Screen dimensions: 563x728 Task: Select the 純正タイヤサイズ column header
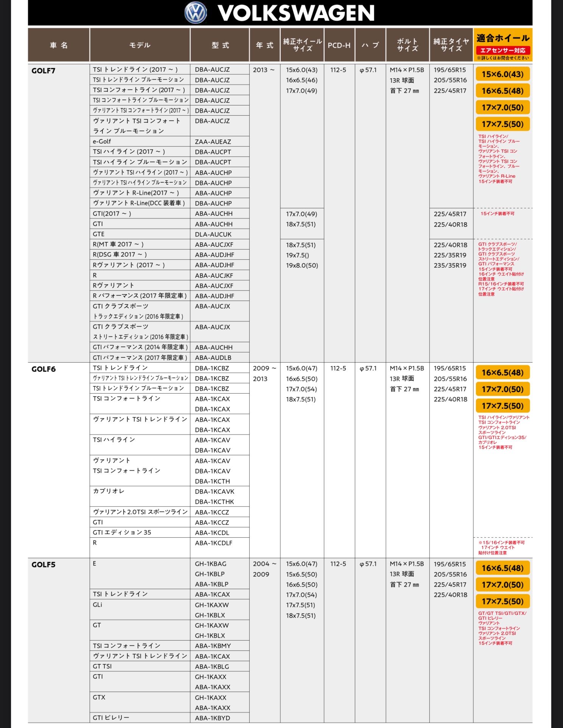[x=451, y=45]
